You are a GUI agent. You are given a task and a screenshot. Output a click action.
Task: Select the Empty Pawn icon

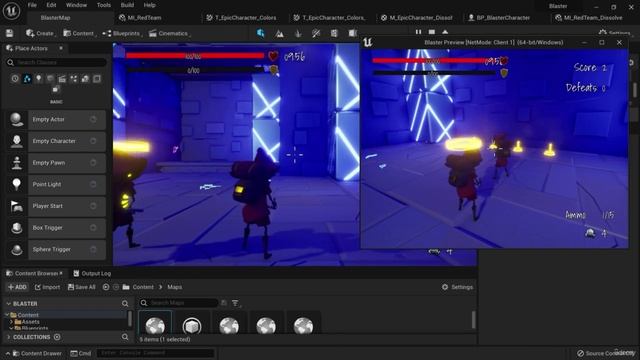[17, 162]
